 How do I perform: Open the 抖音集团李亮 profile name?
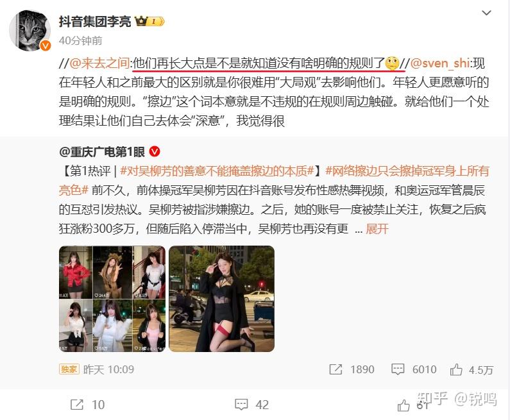click(x=95, y=21)
